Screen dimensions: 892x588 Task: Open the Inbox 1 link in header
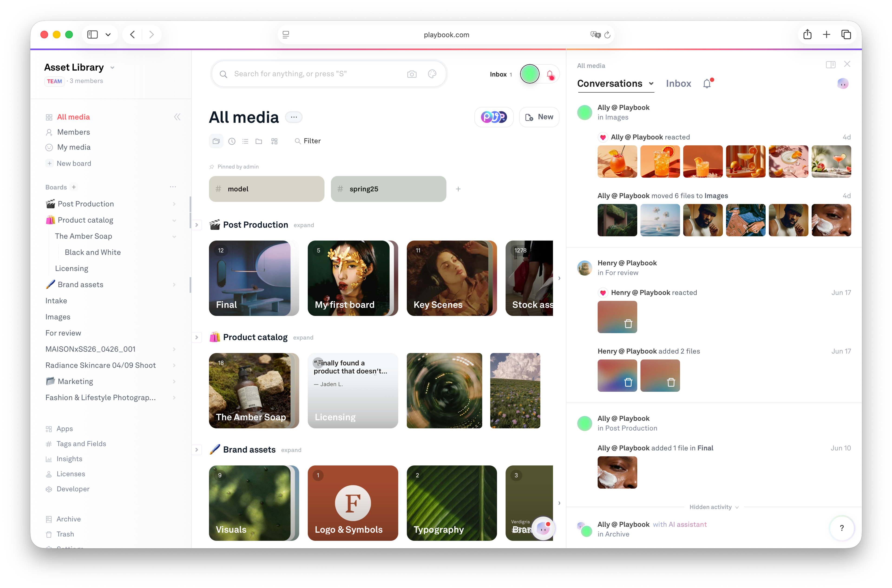coord(501,74)
